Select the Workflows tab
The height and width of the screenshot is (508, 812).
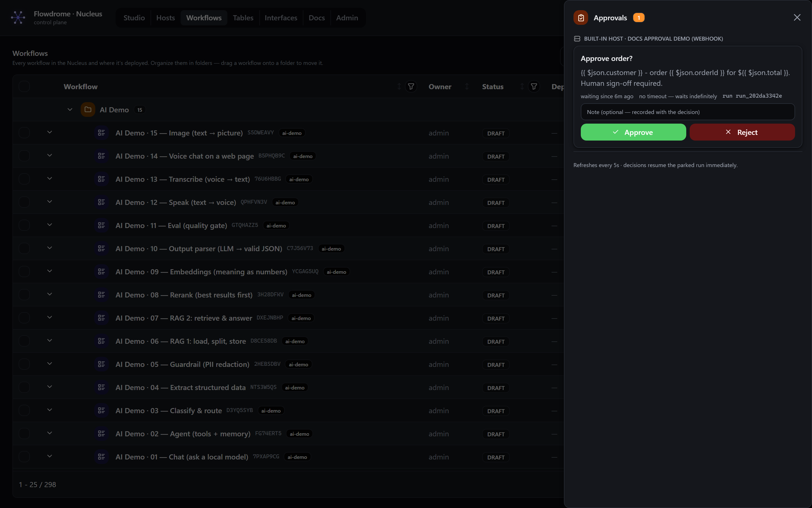coord(204,18)
